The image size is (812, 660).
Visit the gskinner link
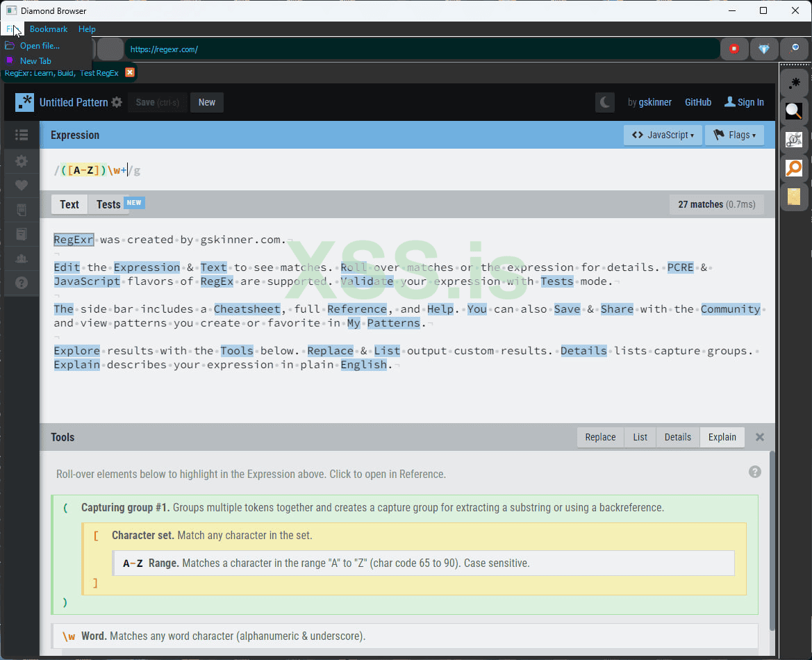654,103
